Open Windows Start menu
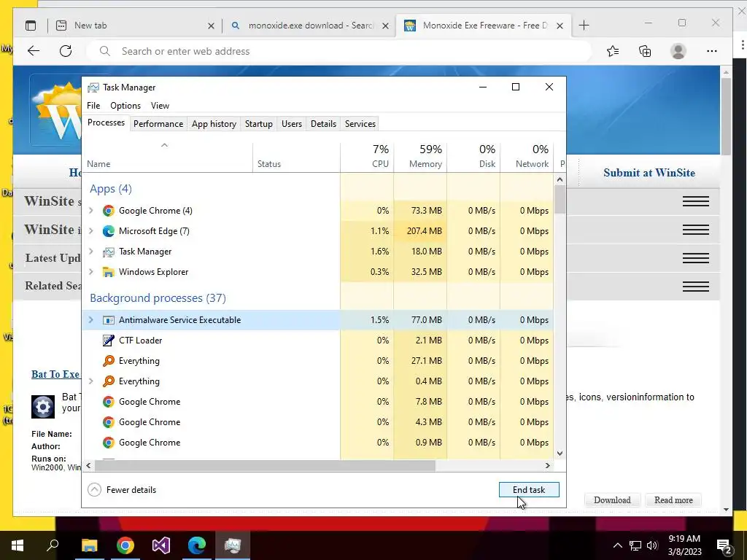Image resolution: width=747 pixels, height=560 pixels. point(18,545)
